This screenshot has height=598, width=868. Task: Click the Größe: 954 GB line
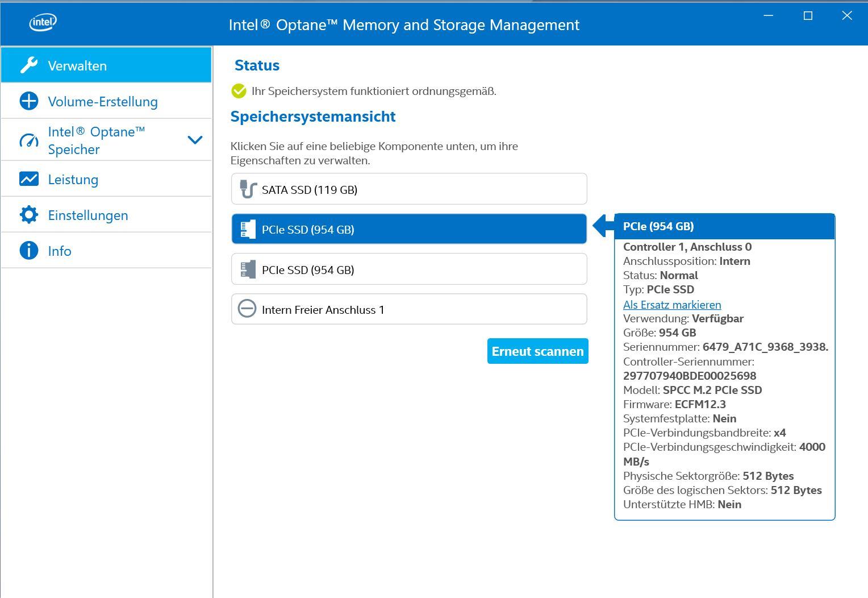[x=660, y=333]
